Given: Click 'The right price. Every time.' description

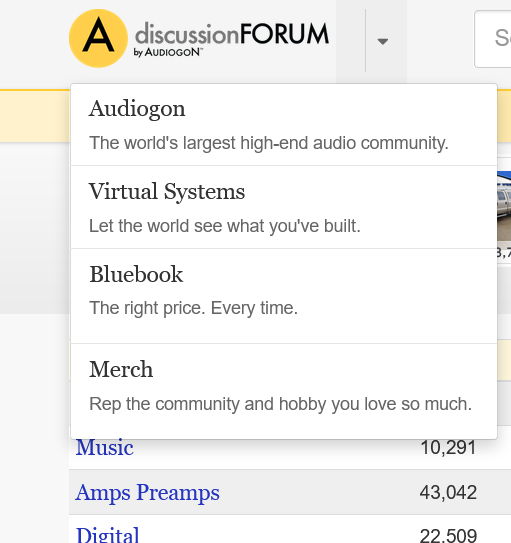Looking at the screenshot, I should [193, 308].
